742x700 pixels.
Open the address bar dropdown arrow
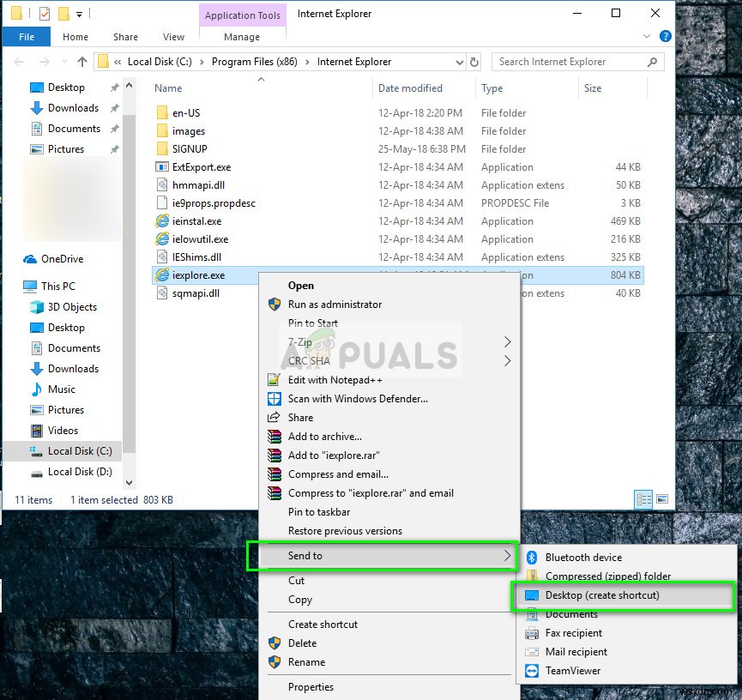(457, 62)
